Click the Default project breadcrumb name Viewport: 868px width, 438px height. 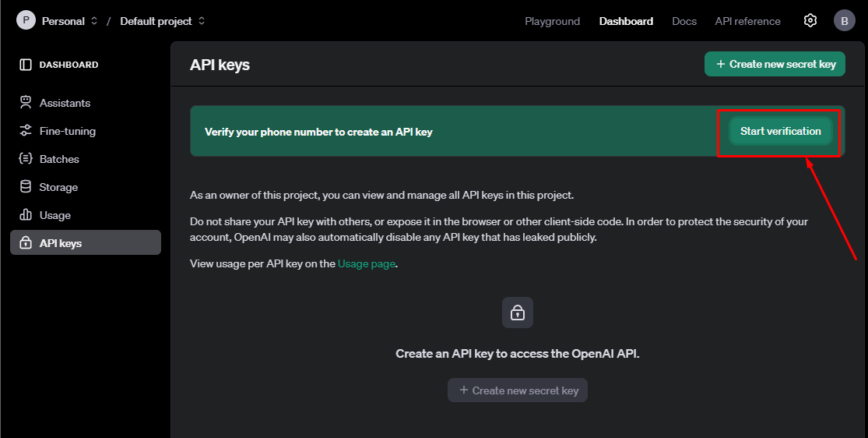[x=156, y=21]
